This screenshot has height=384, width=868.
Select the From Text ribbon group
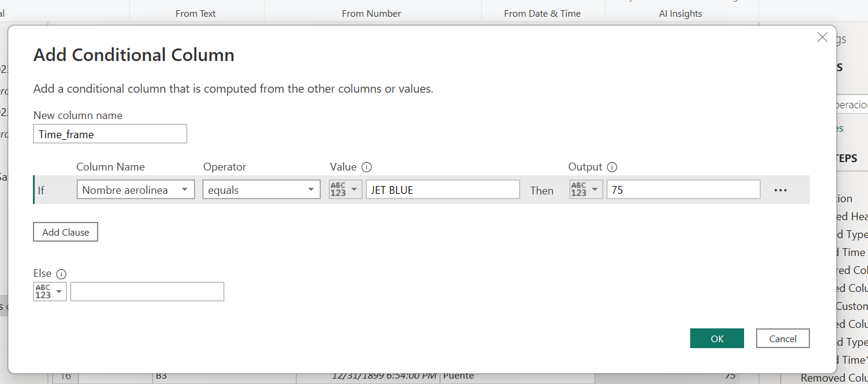196,13
